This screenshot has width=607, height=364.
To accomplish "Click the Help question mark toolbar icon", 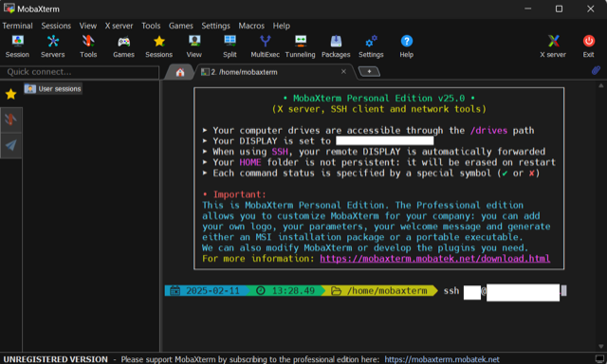I will pyautogui.click(x=407, y=46).
